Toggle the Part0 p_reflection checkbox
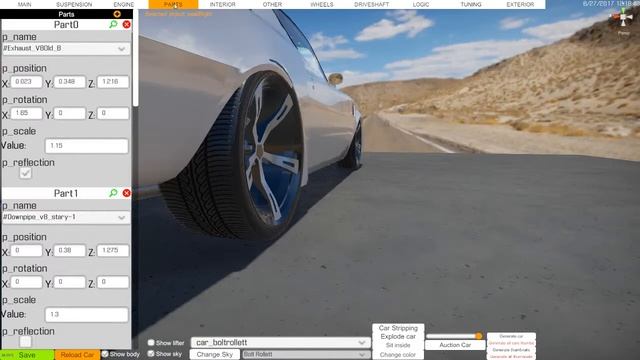The width and height of the screenshot is (640, 360). [25, 173]
